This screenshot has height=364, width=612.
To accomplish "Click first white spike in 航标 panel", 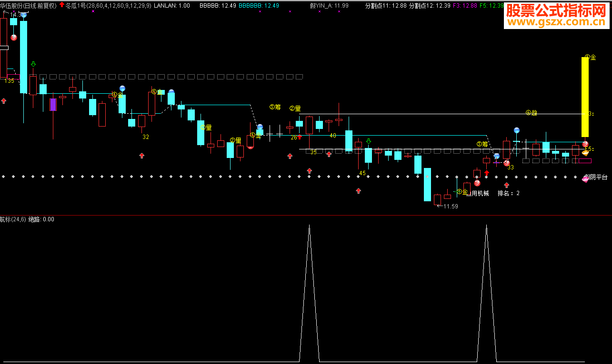I will (x=309, y=293).
